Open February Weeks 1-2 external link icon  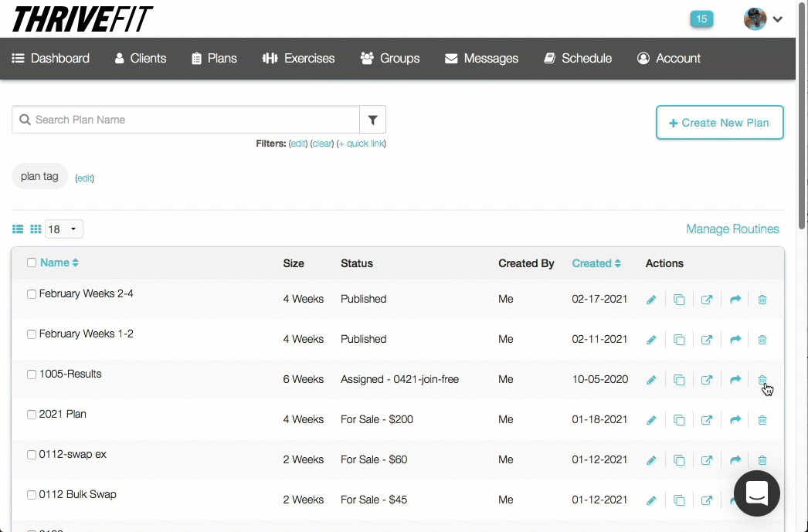[707, 340]
